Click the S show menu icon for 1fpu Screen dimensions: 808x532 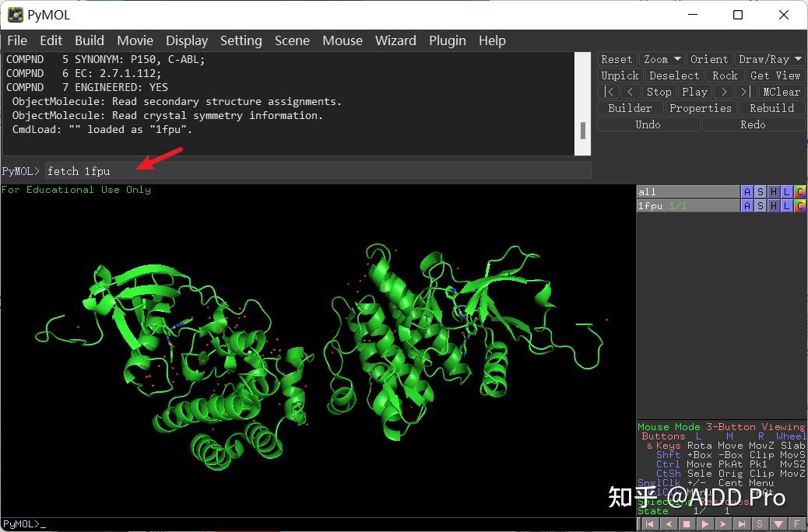[x=761, y=205]
